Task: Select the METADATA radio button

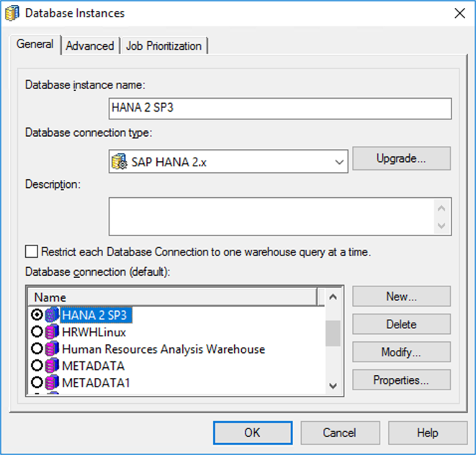Action: 37,366
